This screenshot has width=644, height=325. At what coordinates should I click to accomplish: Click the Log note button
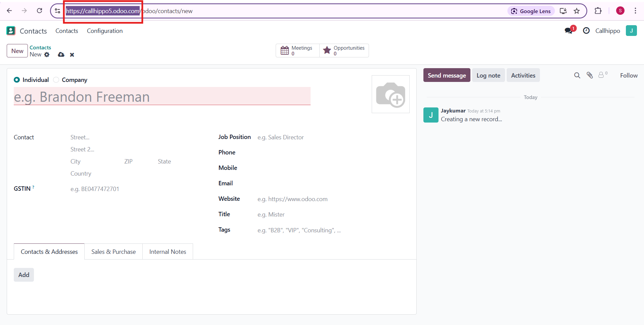click(x=488, y=75)
